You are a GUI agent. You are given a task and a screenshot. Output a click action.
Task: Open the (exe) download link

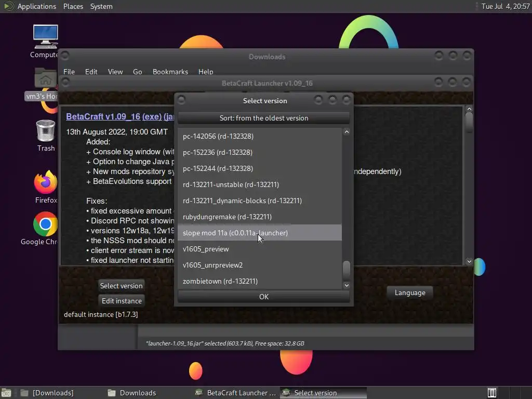pos(152,116)
